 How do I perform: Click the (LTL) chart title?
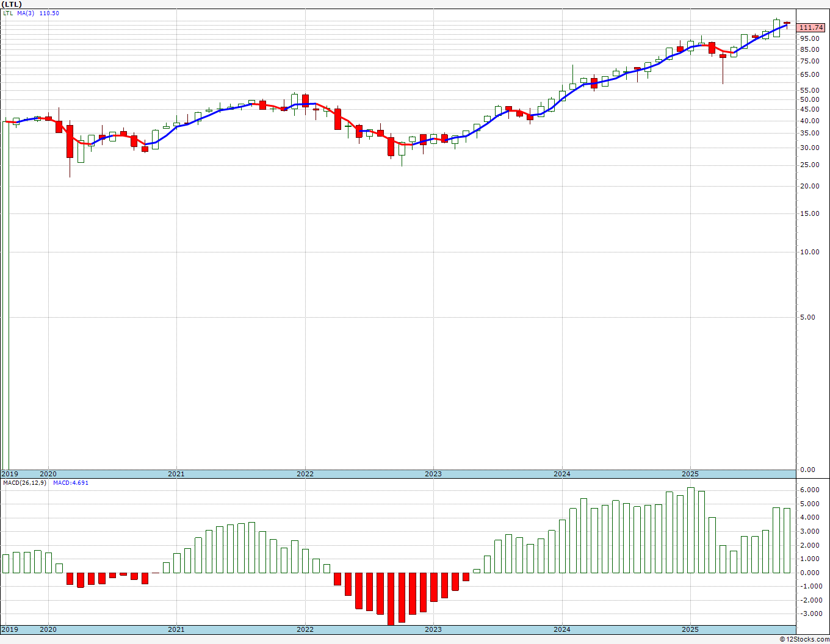[12, 4]
